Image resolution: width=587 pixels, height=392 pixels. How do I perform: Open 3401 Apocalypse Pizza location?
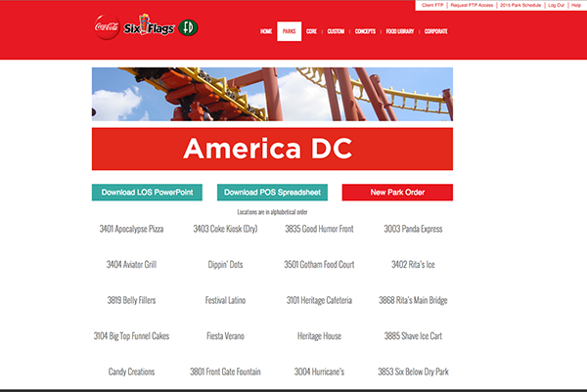click(131, 229)
